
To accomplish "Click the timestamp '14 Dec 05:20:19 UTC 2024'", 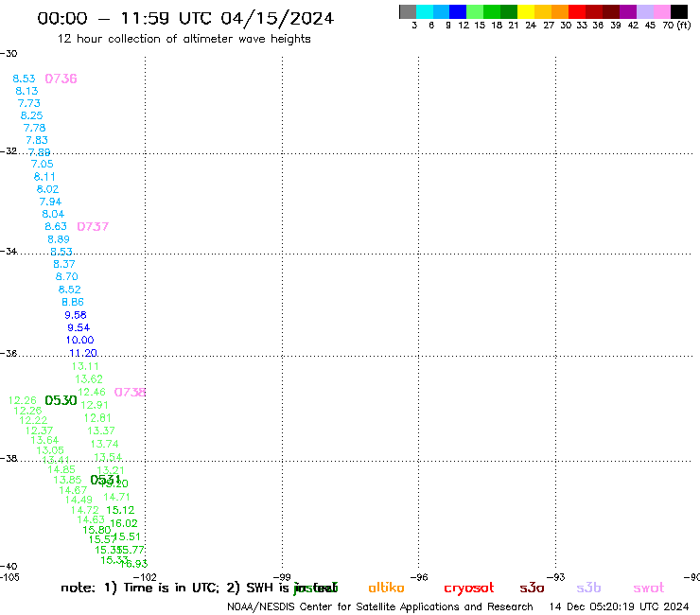I will coord(620,607).
